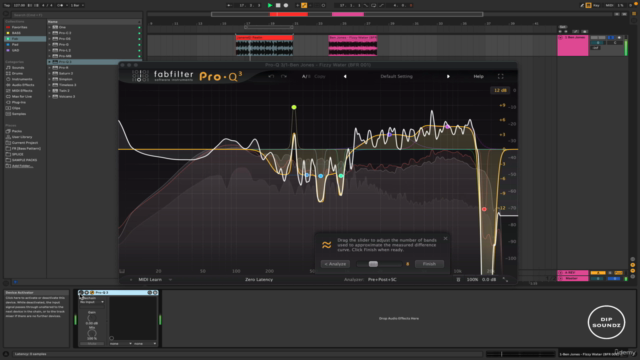The image size is (640, 360).
Task: Click the Analyze button in EQ Match
Action: click(335, 264)
